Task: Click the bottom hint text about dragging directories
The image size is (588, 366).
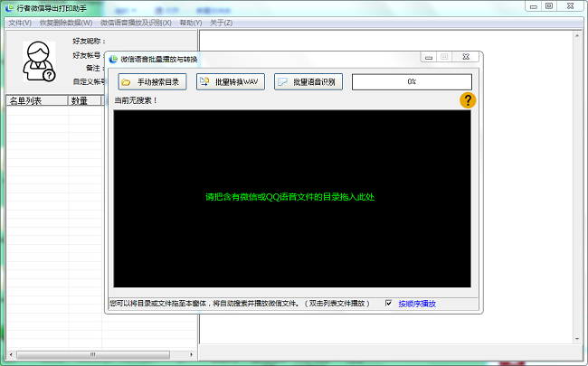Action: [240, 304]
